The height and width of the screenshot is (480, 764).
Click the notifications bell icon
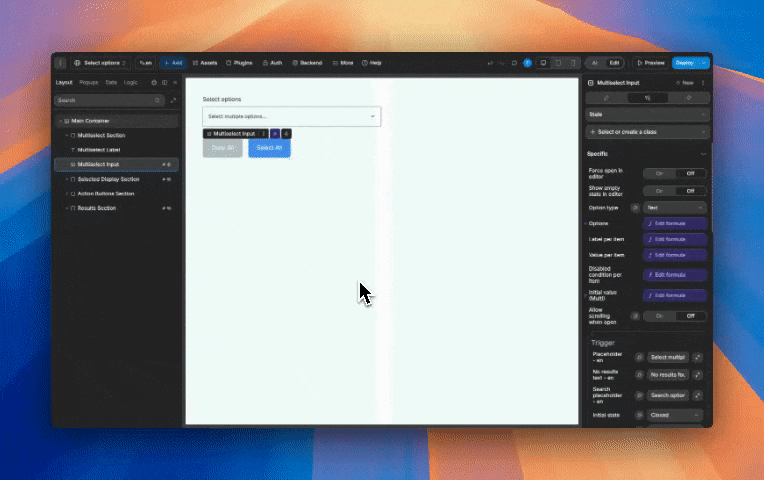coord(514,63)
